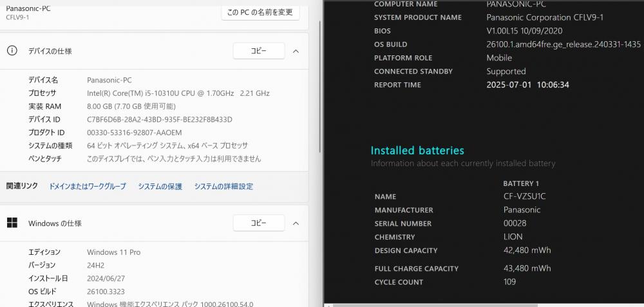Open システムの詳細設定 link

(223, 187)
